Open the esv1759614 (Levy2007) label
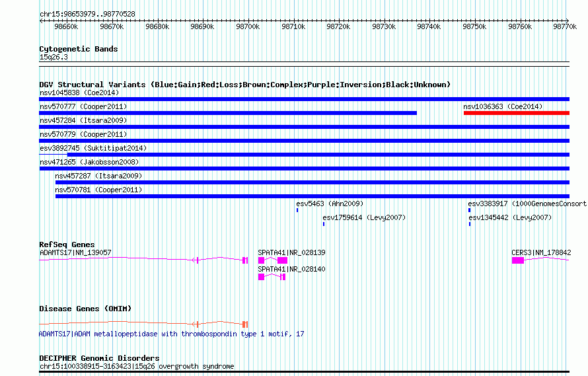This screenshot has height=376, width=588. pos(364,217)
